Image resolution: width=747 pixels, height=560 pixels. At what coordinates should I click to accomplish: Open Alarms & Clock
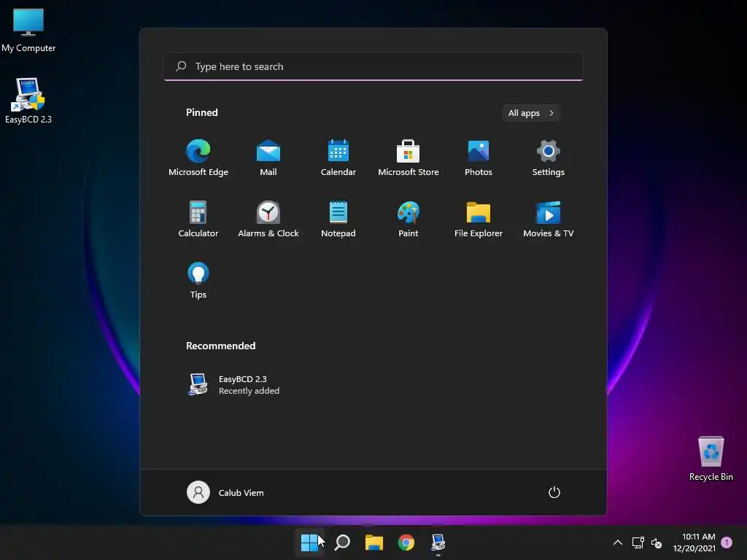268,219
